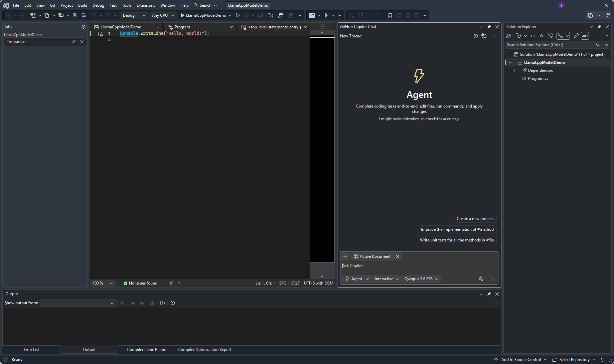
Task: Open the Show output from dropdown
Action: coord(78,303)
